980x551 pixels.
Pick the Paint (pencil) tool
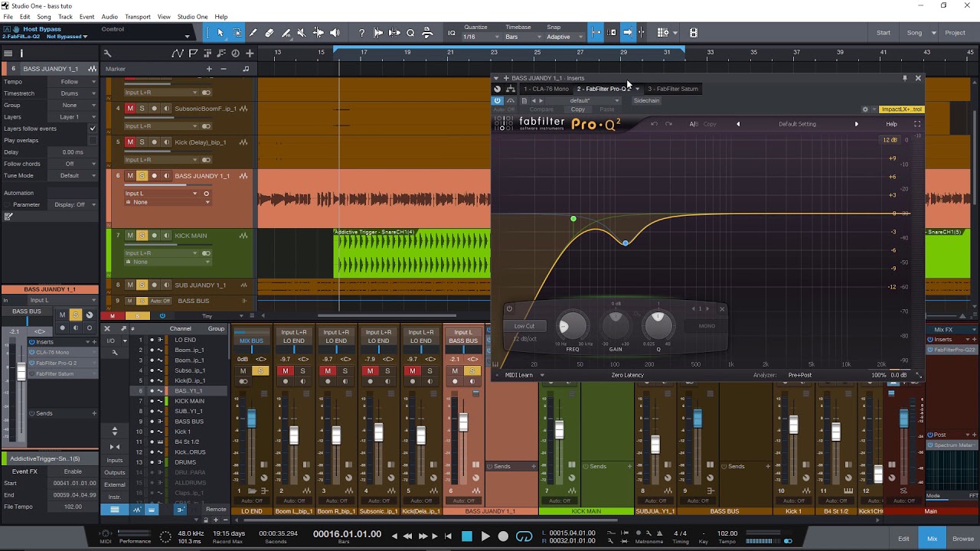point(253,33)
